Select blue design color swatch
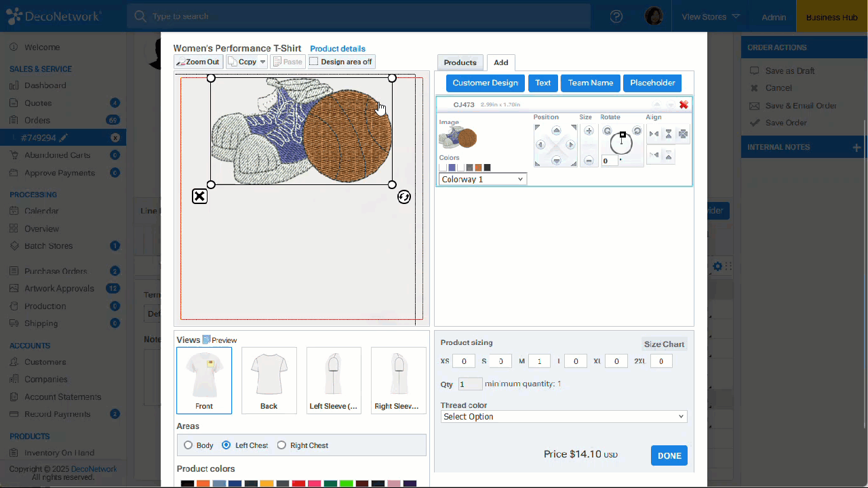The width and height of the screenshot is (868, 488). (452, 167)
